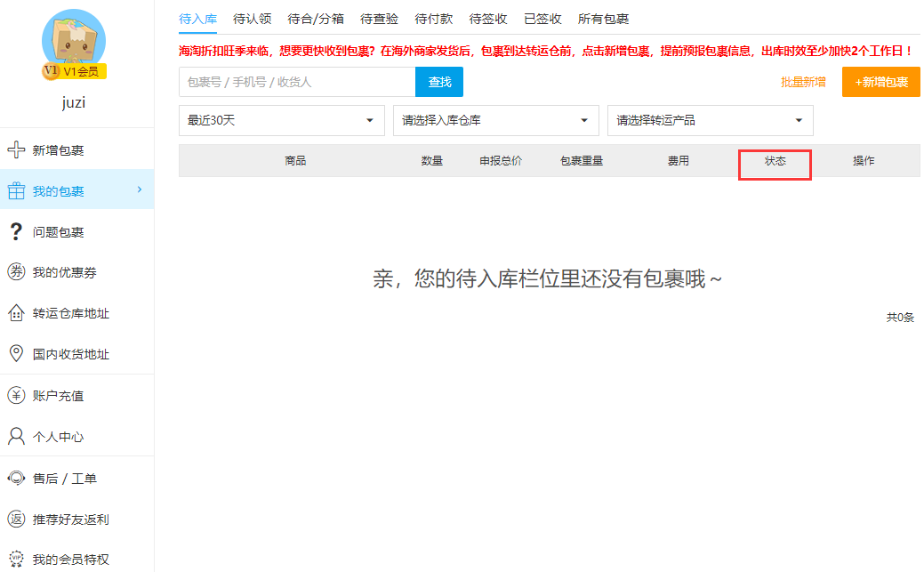
Task: Click the red 海淘折扣旺季 promotion notice
Action: coord(546,51)
